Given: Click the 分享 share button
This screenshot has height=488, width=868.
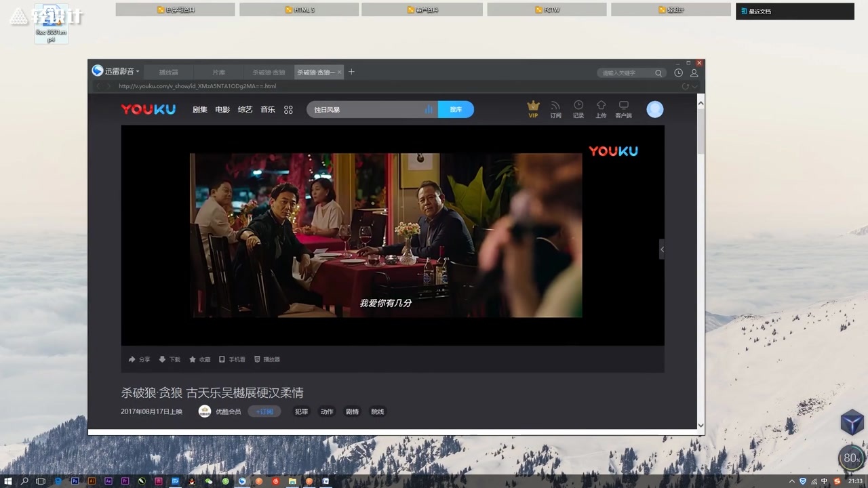Looking at the screenshot, I should [x=140, y=359].
